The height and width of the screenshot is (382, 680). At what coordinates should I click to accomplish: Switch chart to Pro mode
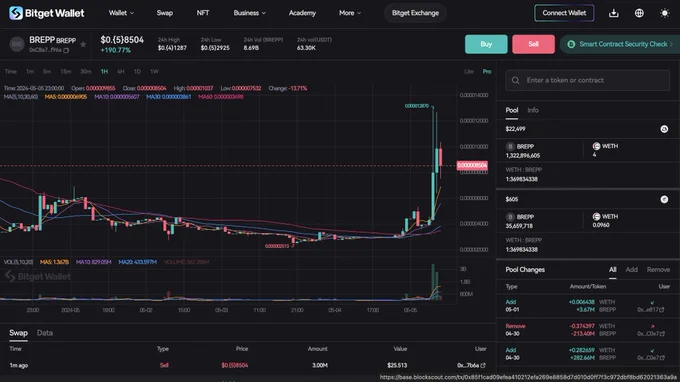point(487,72)
